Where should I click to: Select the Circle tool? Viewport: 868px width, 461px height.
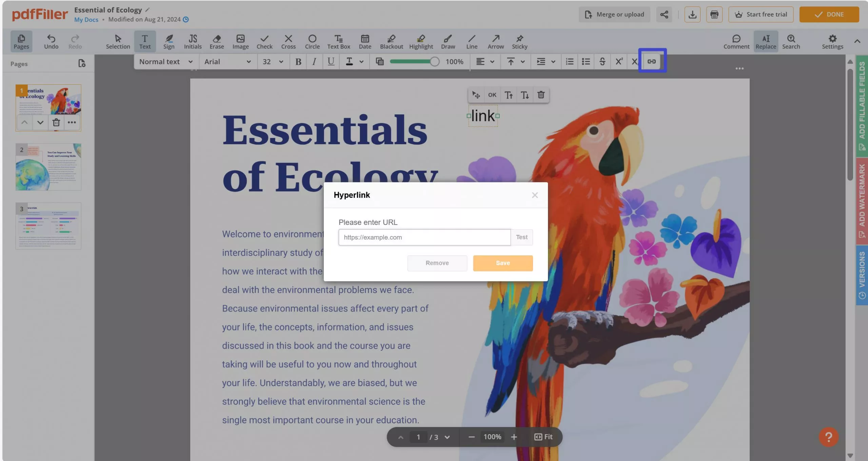(x=312, y=41)
